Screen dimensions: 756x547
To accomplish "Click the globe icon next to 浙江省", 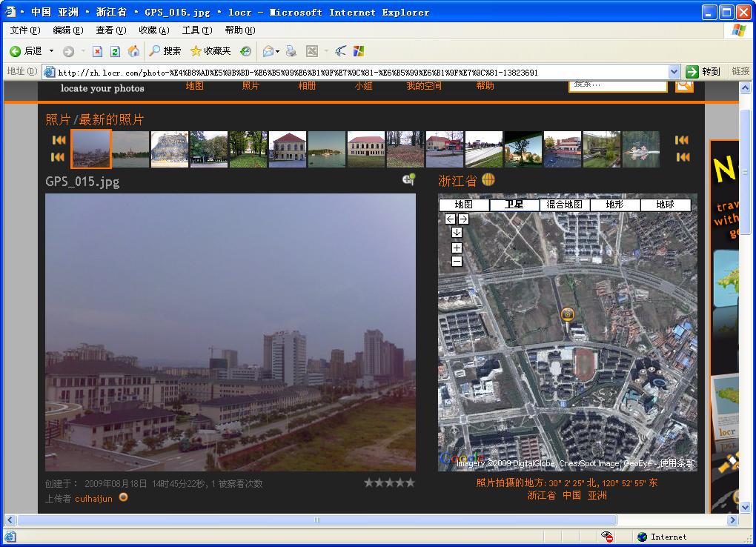I will coord(488,179).
